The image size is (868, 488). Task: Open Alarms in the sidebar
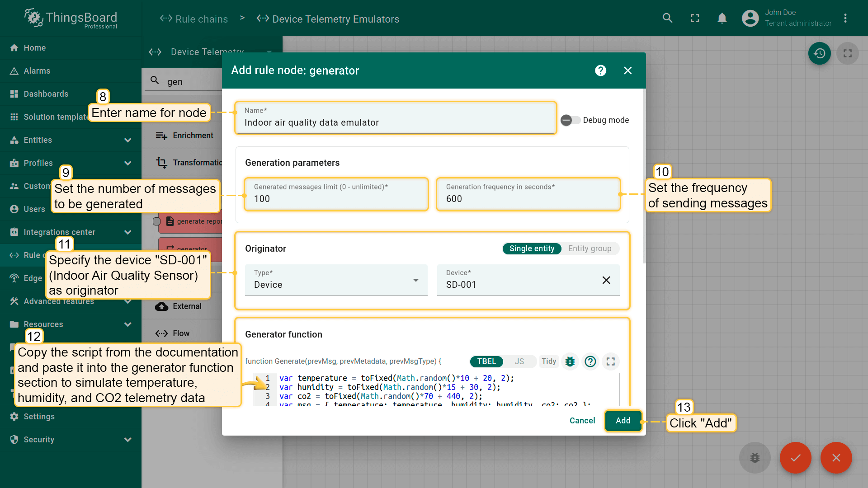pyautogui.click(x=37, y=71)
